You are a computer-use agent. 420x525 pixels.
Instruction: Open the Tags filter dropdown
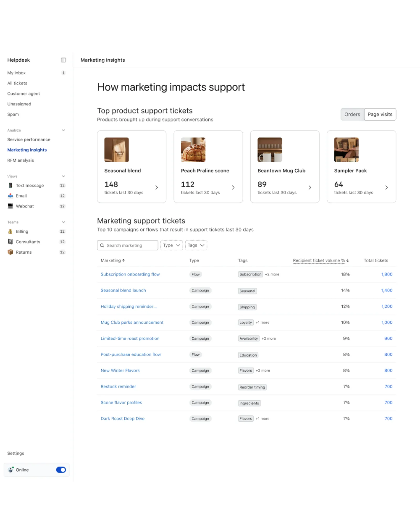[x=196, y=245]
